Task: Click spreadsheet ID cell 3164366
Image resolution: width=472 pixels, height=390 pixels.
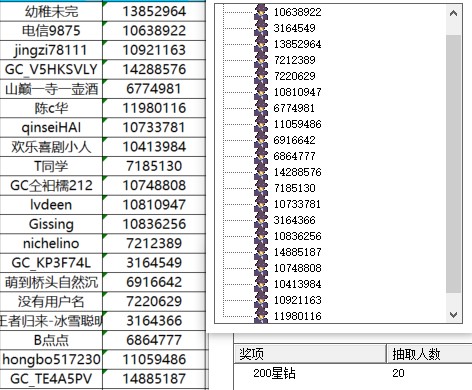Action: pos(154,321)
